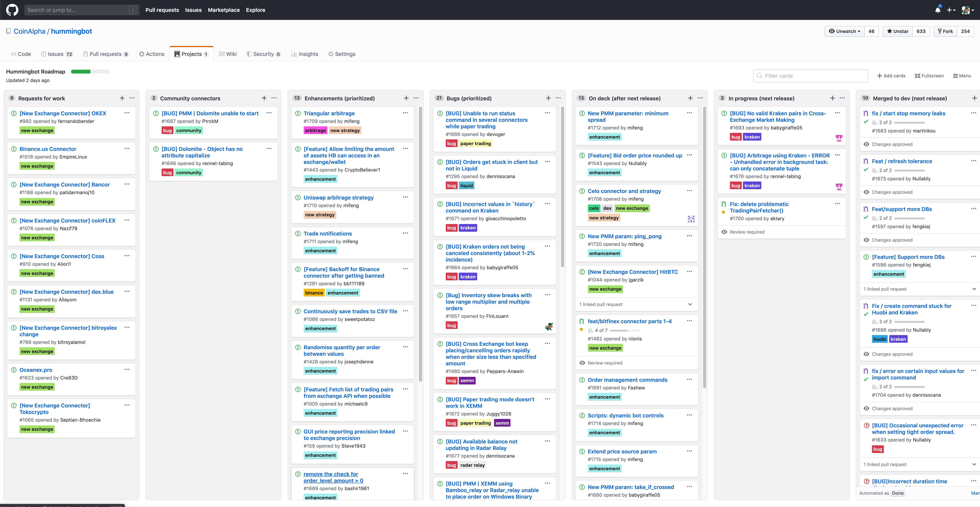Click the star count 633
The image size is (980, 507).
(921, 31)
